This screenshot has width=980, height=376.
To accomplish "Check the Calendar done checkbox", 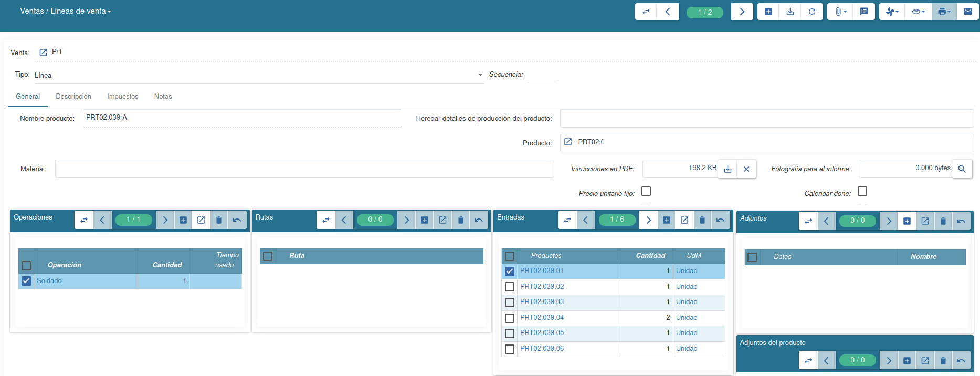I will (862, 192).
